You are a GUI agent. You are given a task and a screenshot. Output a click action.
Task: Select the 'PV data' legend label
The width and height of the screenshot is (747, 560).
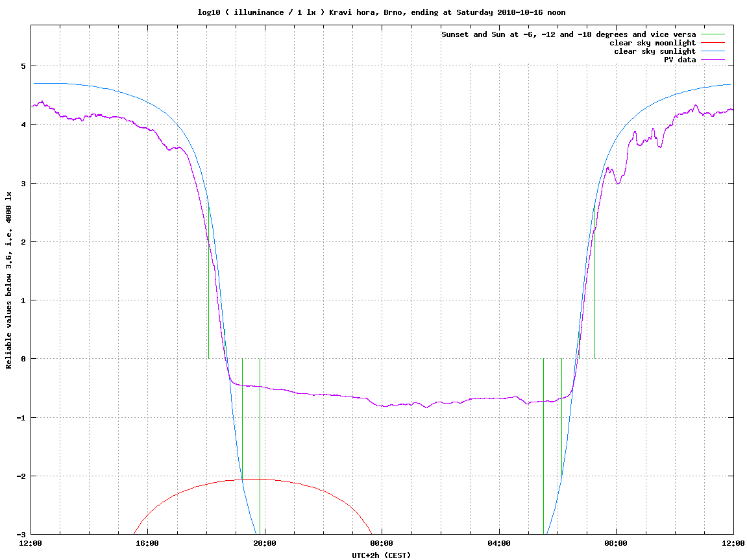click(680, 60)
